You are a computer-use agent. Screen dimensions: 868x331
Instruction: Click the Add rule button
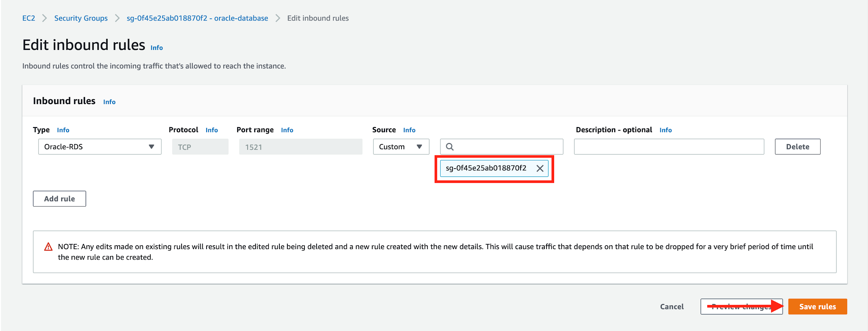[x=59, y=198]
